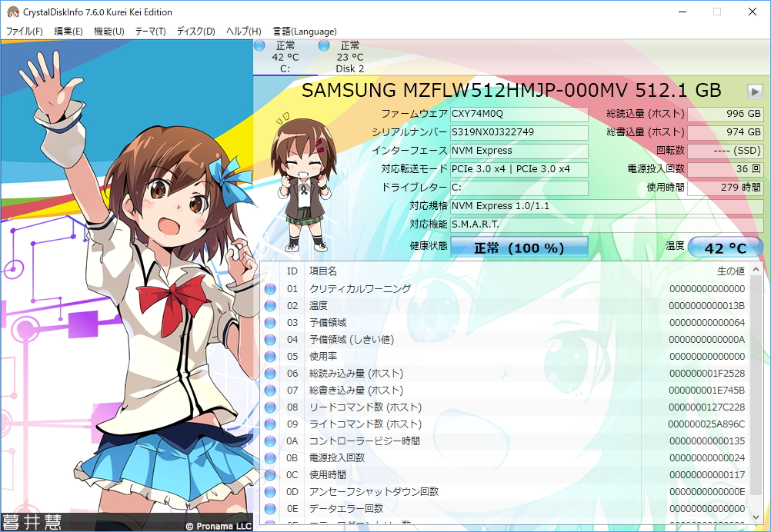
Task: Click status icon of row 04 予備領域 (しきい値)
Action: 270,340
